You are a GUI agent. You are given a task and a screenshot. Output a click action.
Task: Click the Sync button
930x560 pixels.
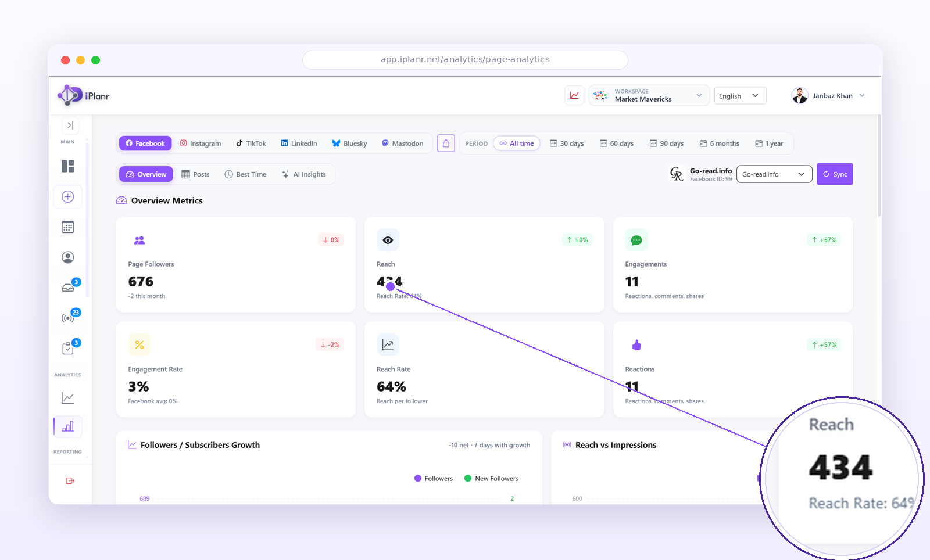(835, 174)
